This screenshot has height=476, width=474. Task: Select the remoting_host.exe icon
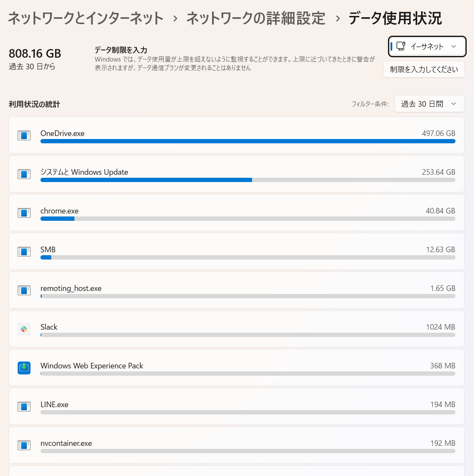tap(24, 290)
